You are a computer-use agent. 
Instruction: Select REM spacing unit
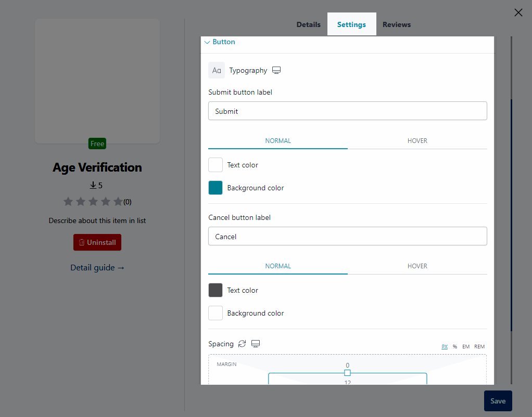click(x=479, y=346)
